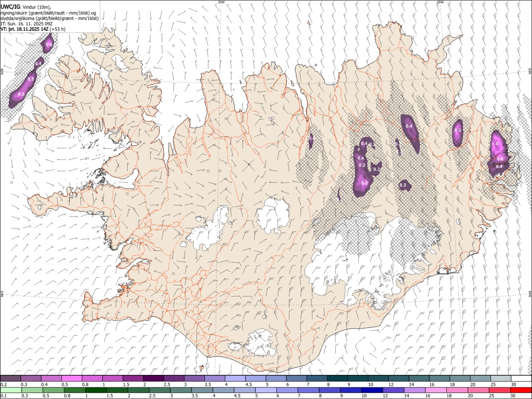Viewport: 532px width, 399px height.
Task: Click the top legend row swatch labeled 3.5
Action: tap(215, 379)
